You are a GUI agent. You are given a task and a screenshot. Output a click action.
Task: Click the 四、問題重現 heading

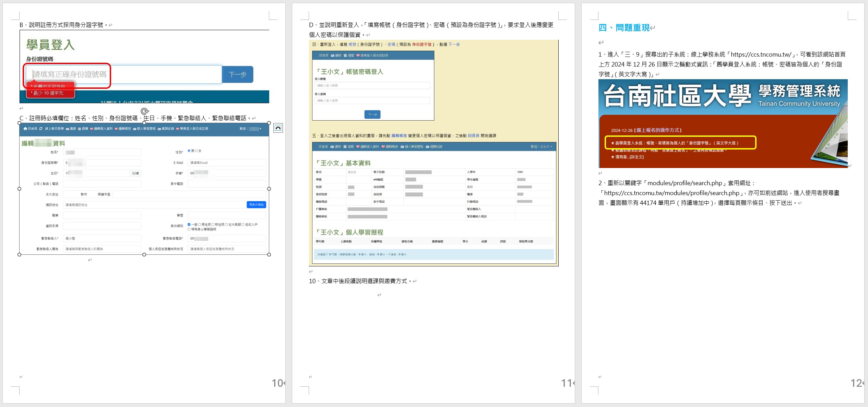pos(624,27)
